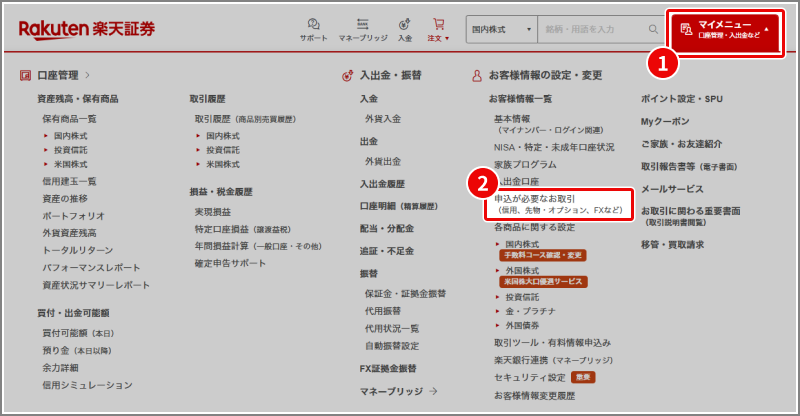Open NISA・特定・未成年口座状況

554,147
